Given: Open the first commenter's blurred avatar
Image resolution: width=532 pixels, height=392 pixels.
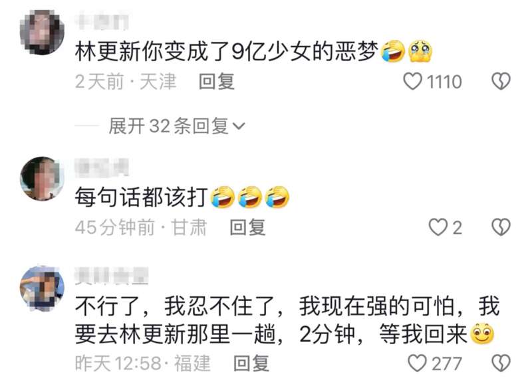Looking at the screenshot, I should 42,33.
